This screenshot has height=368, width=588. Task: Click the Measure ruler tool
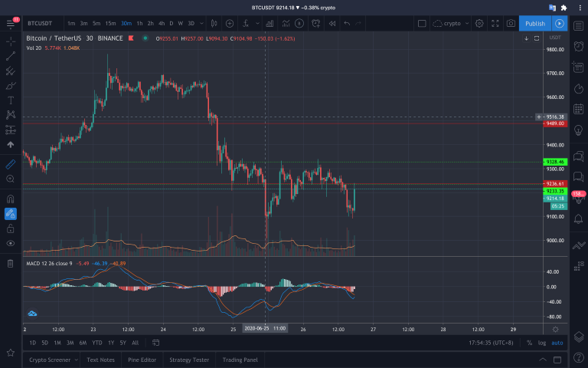pos(11,163)
